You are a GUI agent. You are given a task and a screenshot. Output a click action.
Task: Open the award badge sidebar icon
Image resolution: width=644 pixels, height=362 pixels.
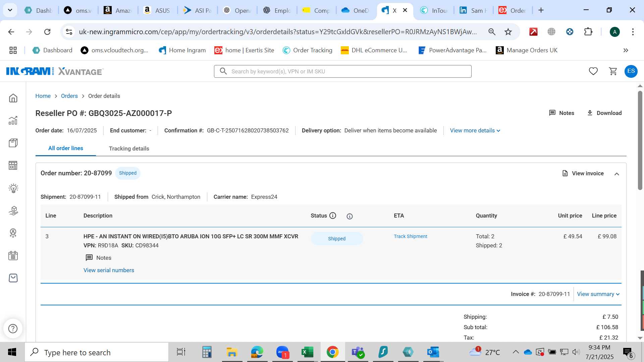click(13, 233)
